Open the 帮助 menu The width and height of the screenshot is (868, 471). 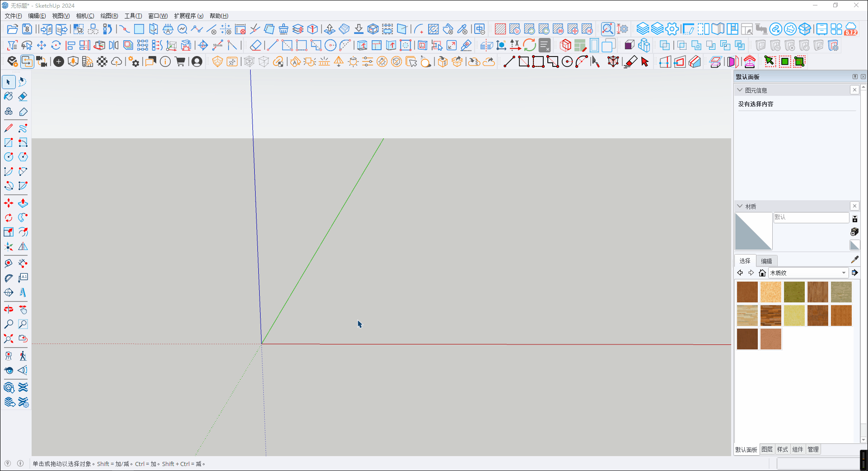[219, 16]
